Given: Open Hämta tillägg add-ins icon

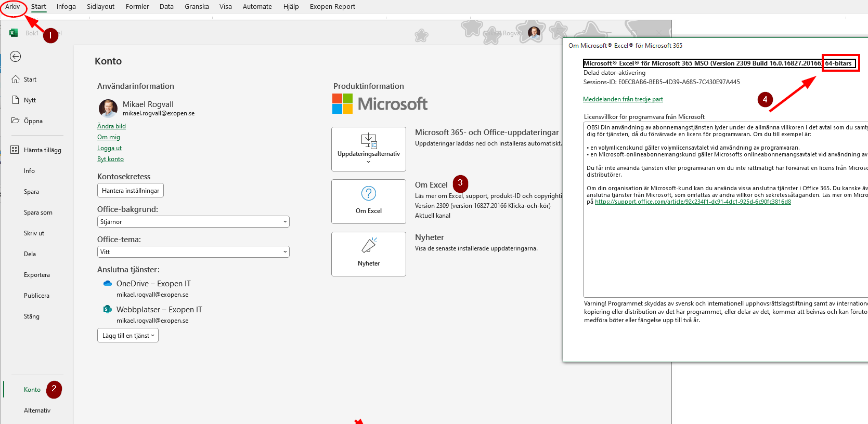Looking at the screenshot, I should (15, 150).
